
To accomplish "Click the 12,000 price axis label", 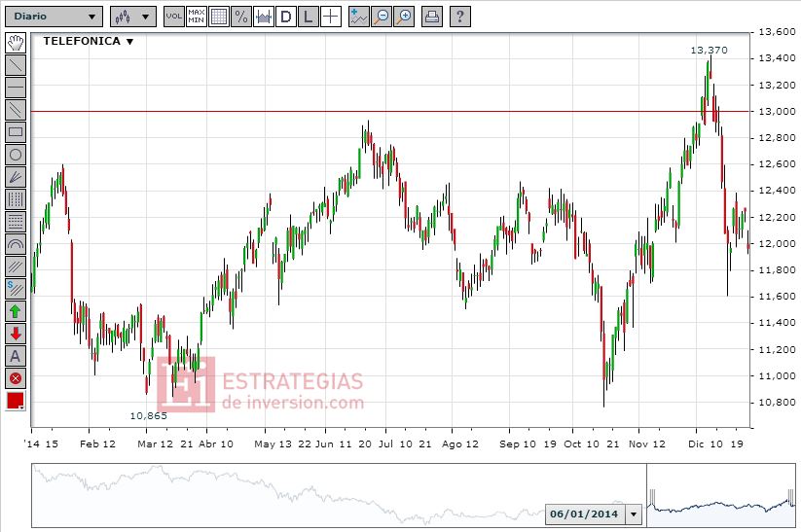I will click(x=777, y=243).
